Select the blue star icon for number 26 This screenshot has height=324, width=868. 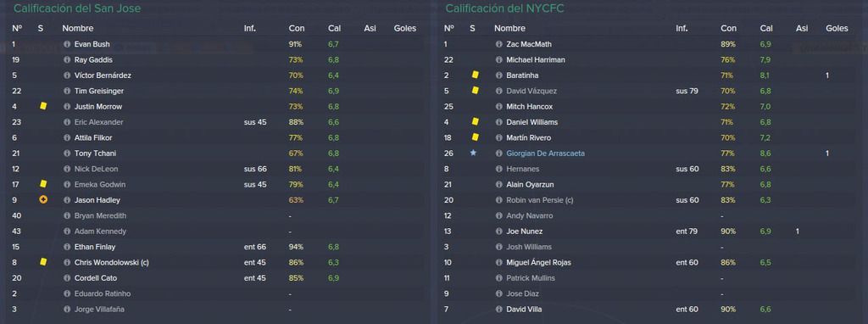tap(473, 153)
